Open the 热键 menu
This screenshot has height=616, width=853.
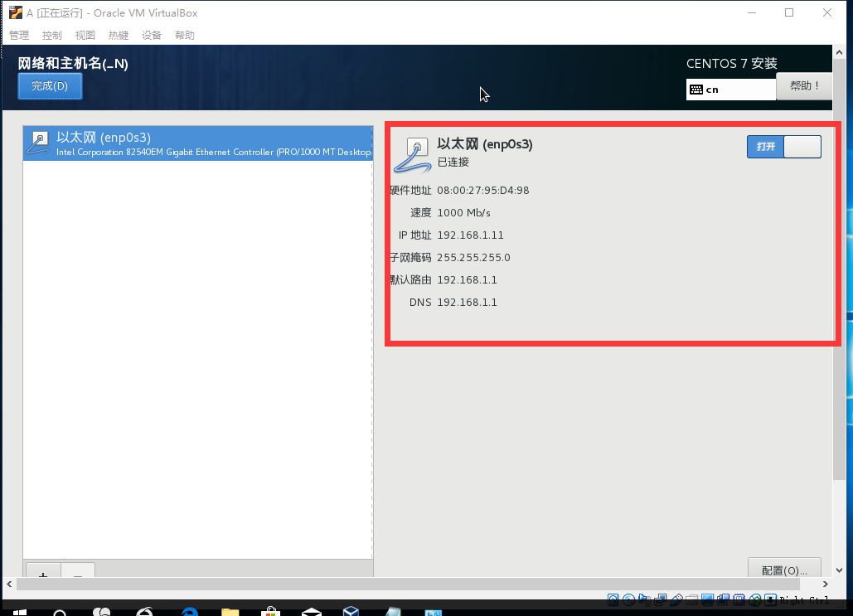click(118, 36)
